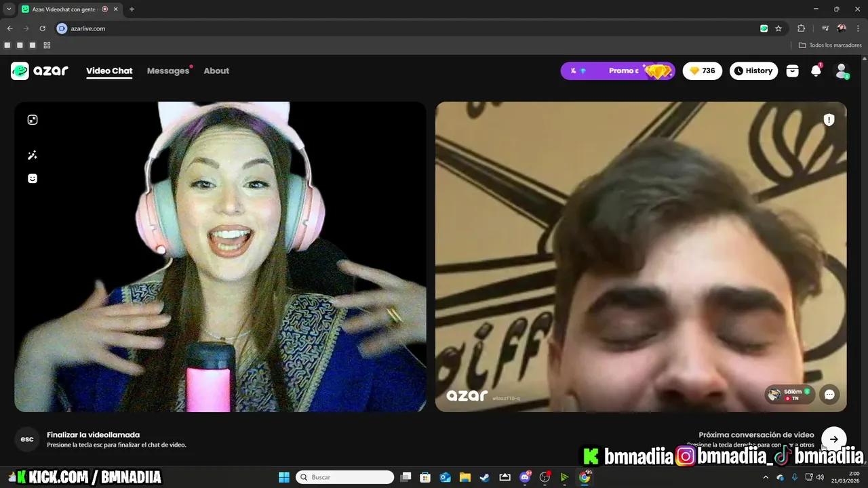Open a new browser tab
Screen dimensions: 868x488
coord(132,9)
